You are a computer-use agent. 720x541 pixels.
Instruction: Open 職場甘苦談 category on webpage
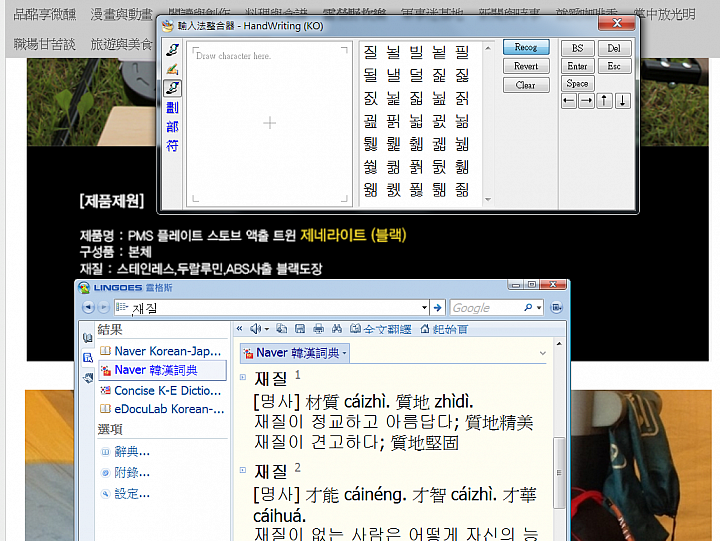44,44
